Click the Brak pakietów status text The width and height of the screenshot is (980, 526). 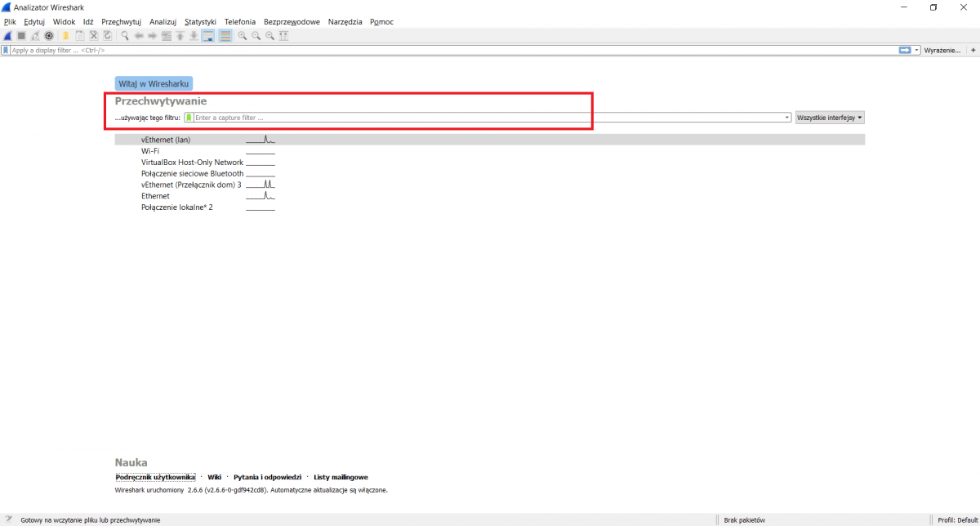pos(744,519)
